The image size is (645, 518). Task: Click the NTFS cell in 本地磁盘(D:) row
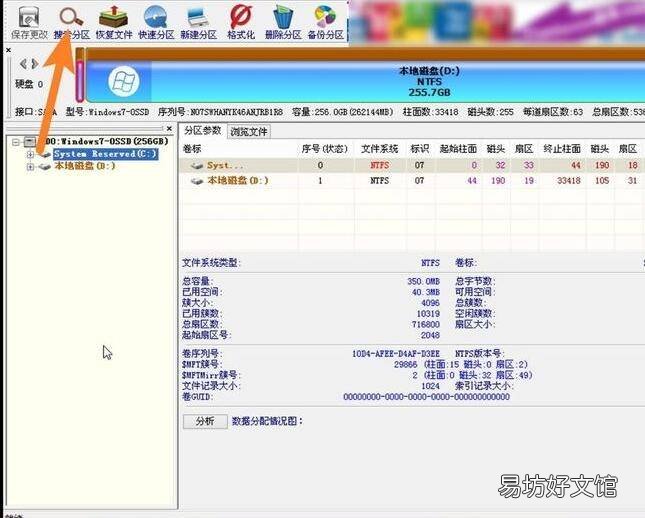click(379, 180)
